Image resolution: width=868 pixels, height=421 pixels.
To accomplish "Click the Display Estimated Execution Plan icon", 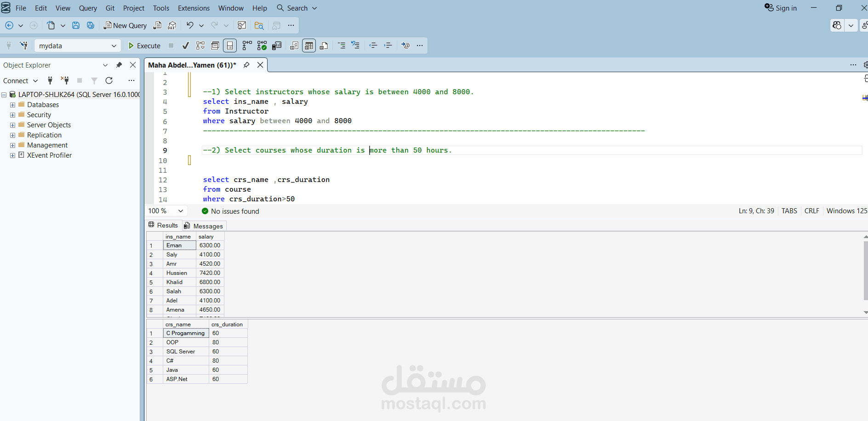I will point(200,45).
